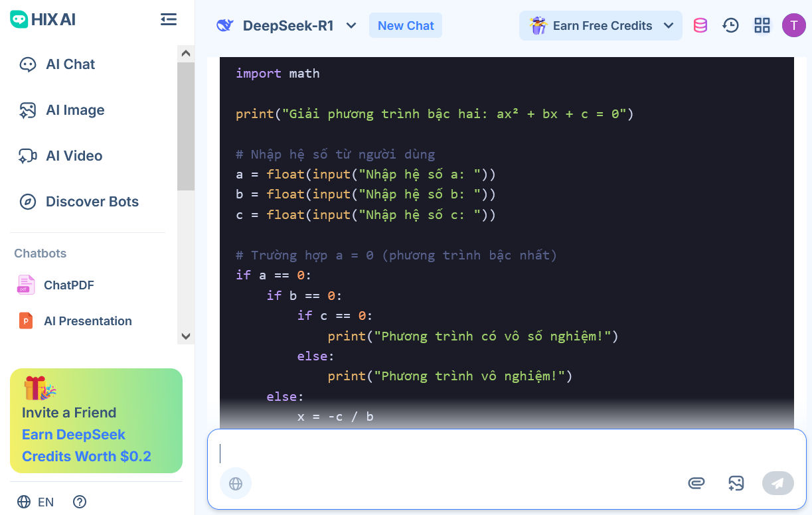812x515 pixels.
Task: Expand the Earn Free Credits chevron
Action: (669, 26)
